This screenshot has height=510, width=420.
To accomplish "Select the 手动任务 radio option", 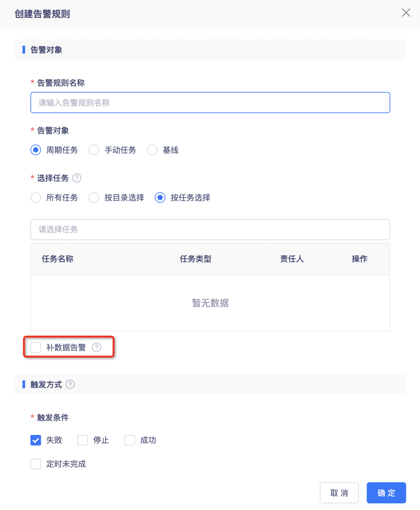I will [94, 150].
